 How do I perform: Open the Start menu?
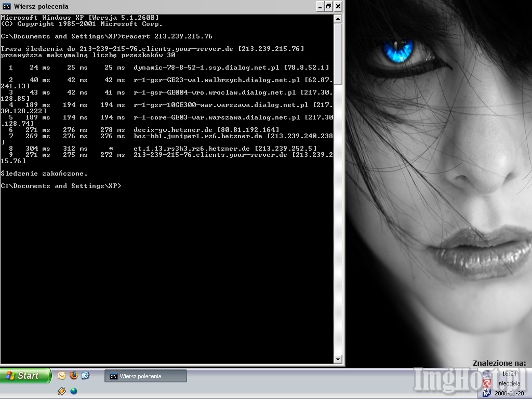(x=25, y=376)
